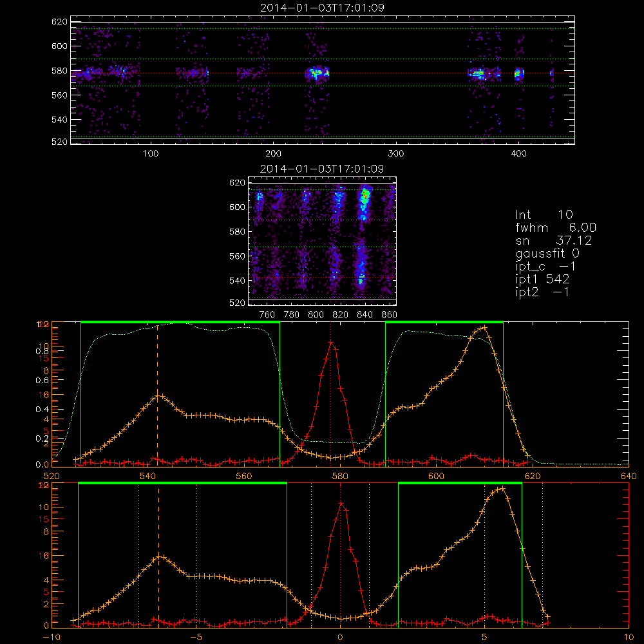Click the x-axis label 5 of the lower plot
This screenshot has height=644, width=644.
point(485,637)
